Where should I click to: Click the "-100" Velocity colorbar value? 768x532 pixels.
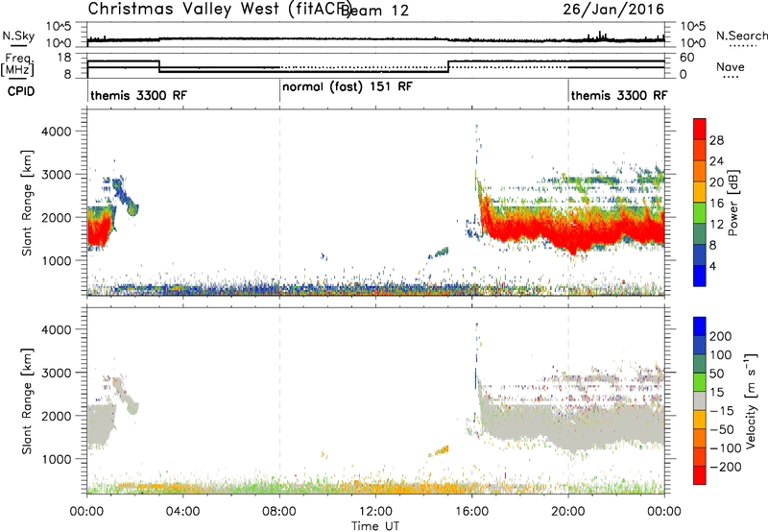(x=726, y=448)
